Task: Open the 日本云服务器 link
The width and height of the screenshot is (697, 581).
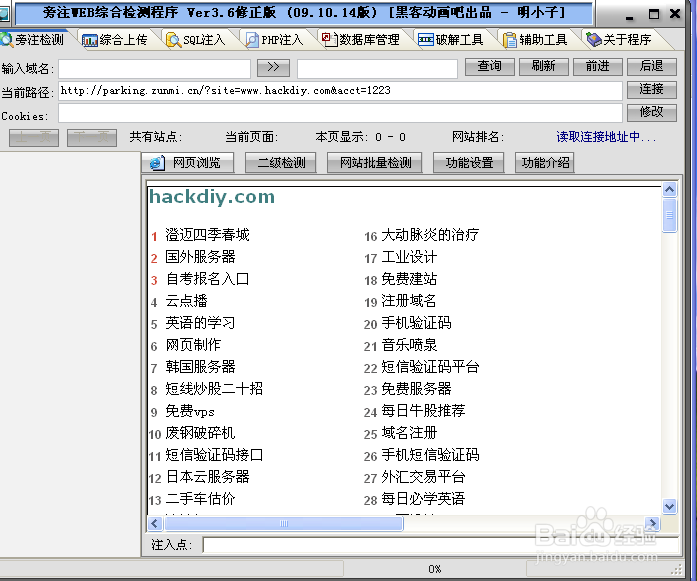Action: pyautogui.click(x=208, y=477)
